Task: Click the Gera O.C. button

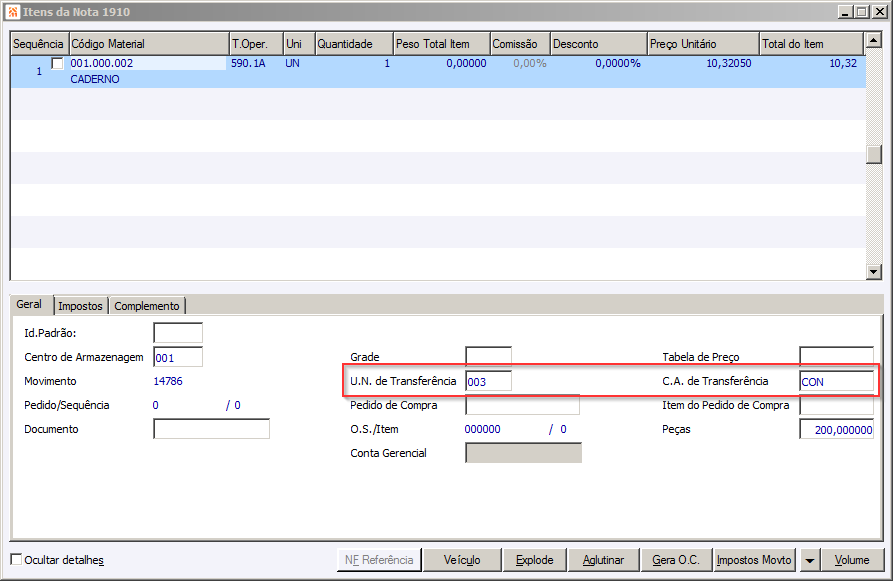Action: [675, 560]
